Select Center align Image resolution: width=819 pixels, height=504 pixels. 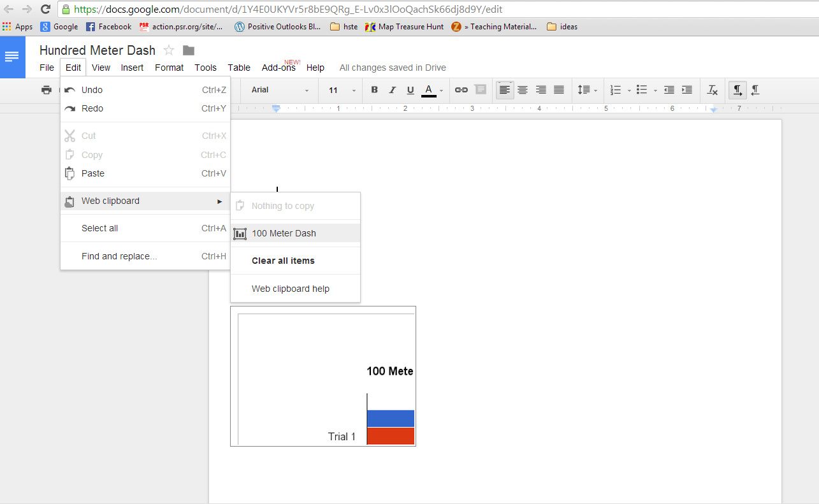(523, 90)
